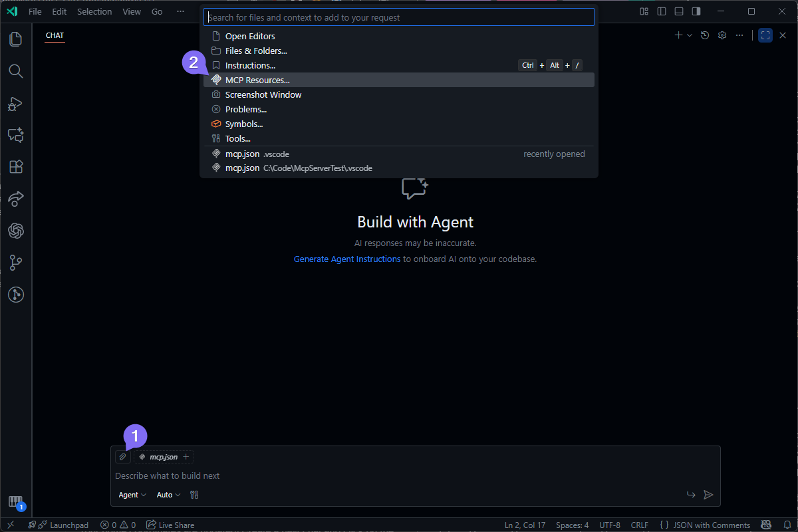The width and height of the screenshot is (798, 532).
Task: Open the new chat chevron dropdown
Action: pos(689,35)
